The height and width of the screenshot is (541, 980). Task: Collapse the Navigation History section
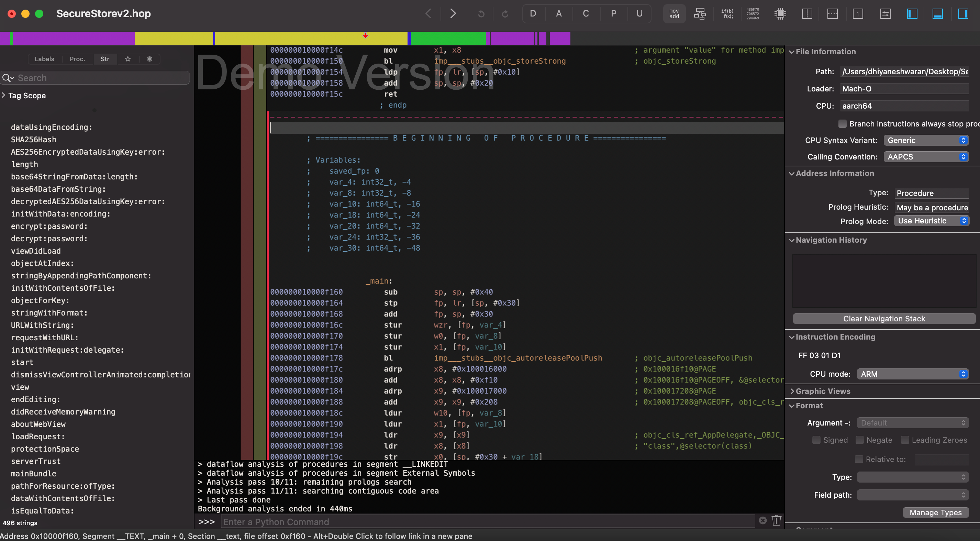[792, 240]
